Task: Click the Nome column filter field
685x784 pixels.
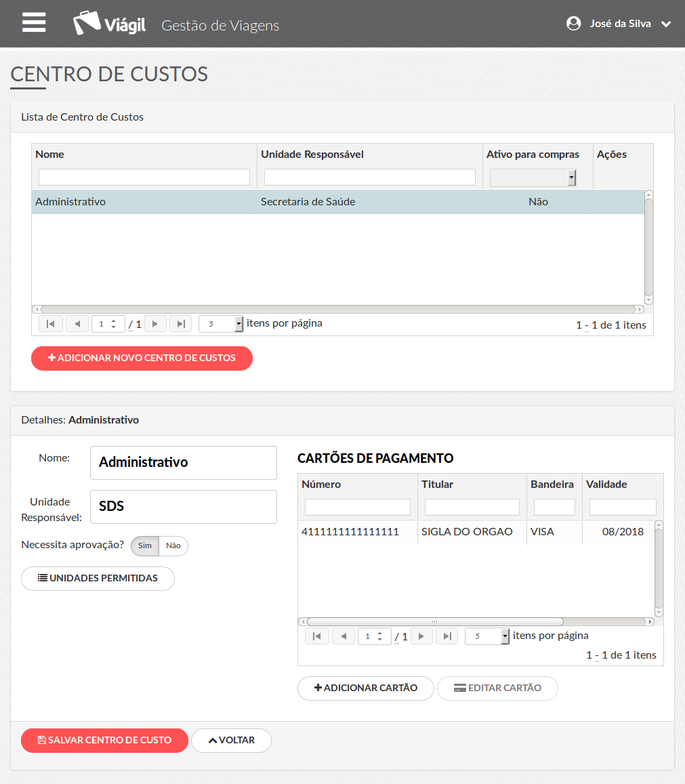Action: point(144,177)
